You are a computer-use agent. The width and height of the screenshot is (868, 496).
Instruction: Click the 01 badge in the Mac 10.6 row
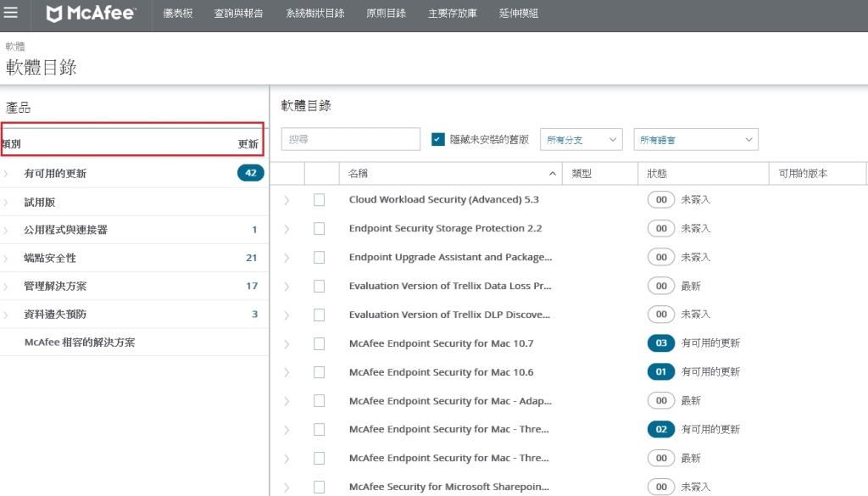pyautogui.click(x=661, y=372)
